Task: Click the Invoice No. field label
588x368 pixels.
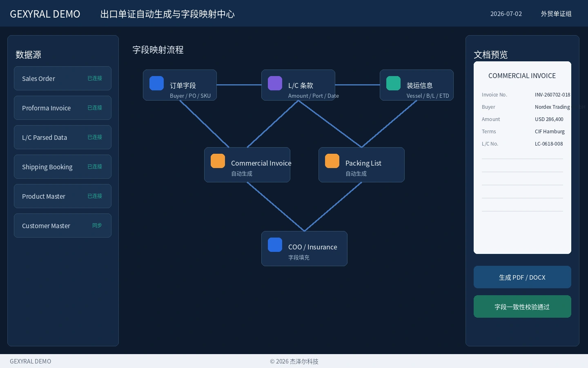Action: (x=494, y=94)
